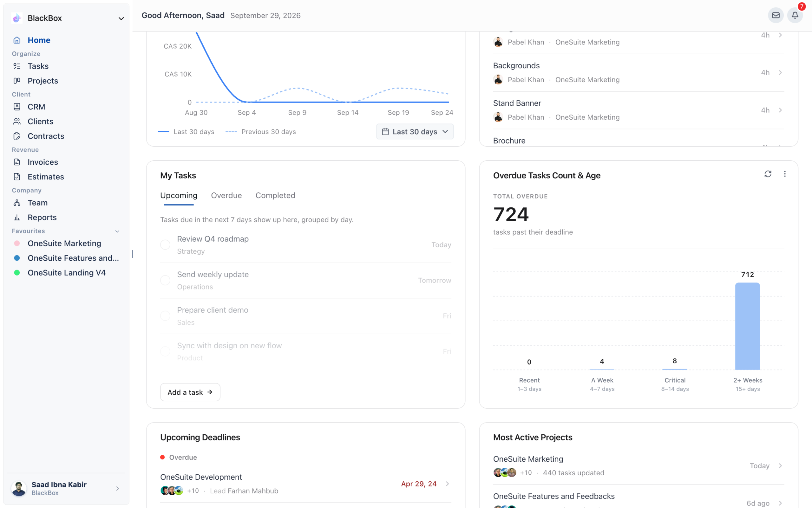
Task: Open the mail inbox icon
Action: (776, 16)
